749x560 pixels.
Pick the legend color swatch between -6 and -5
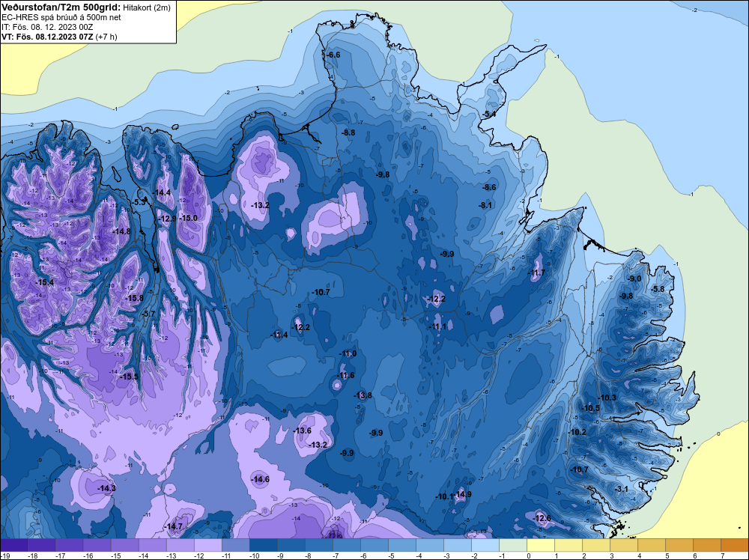click(374, 545)
